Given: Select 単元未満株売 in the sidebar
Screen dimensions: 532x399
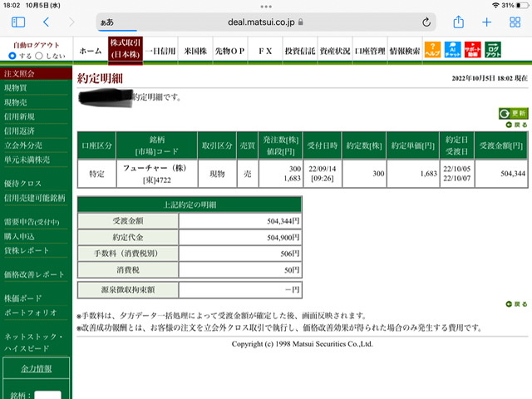Looking at the screenshot, I should tap(27, 160).
